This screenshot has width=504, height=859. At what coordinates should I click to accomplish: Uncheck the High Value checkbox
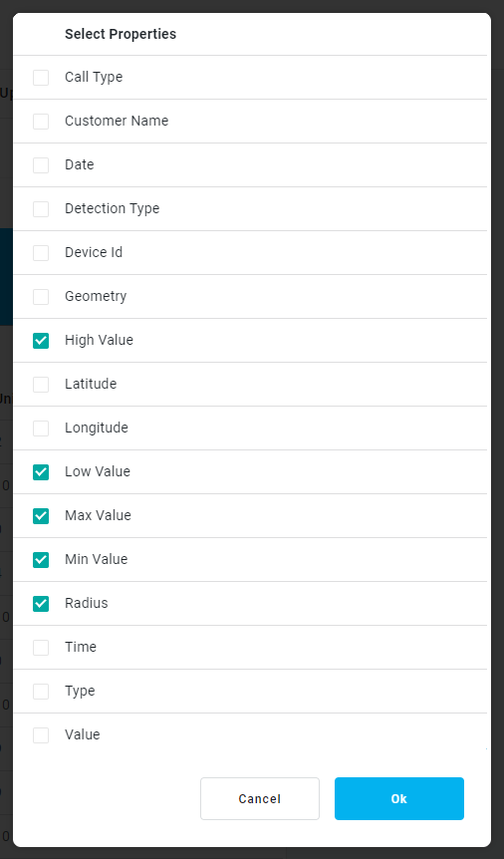pyautogui.click(x=41, y=341)
